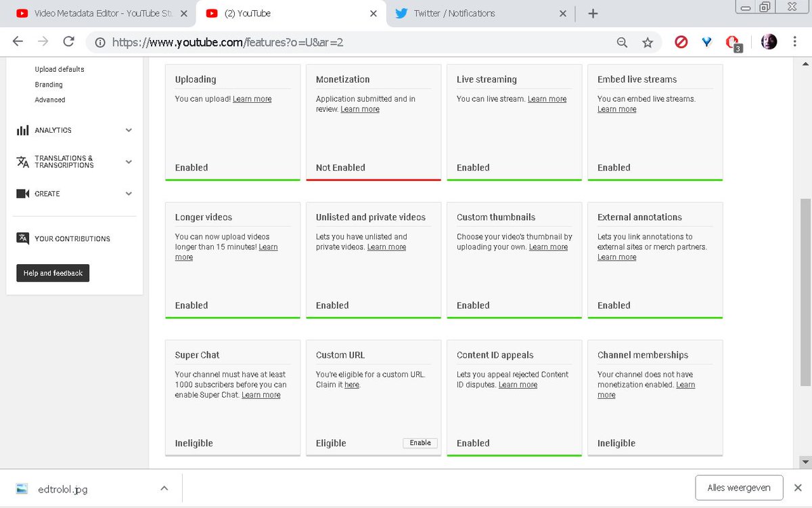This screenshot has width=812, height=508.
Task: Click the browser back arrow
Action: (x=18, y=42)
